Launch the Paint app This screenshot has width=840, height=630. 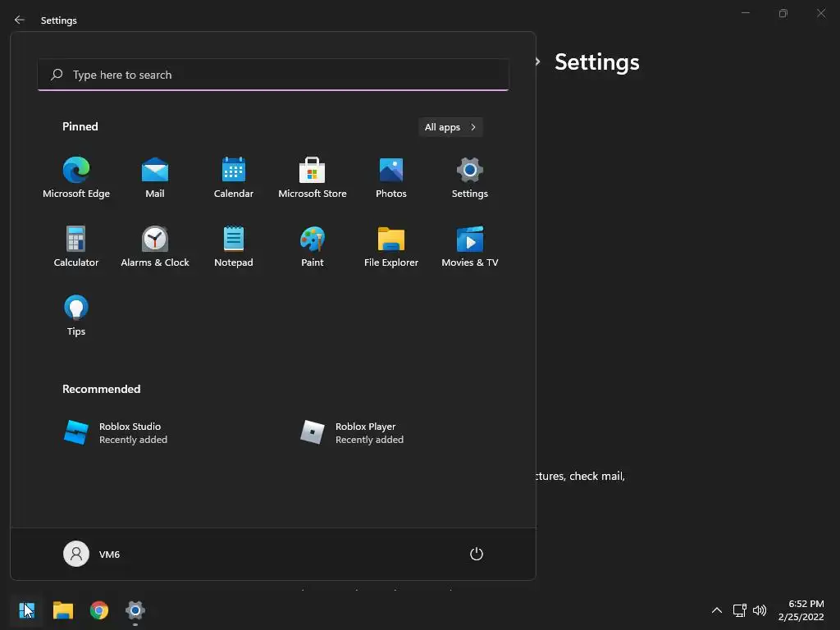[x=313, y=247]
